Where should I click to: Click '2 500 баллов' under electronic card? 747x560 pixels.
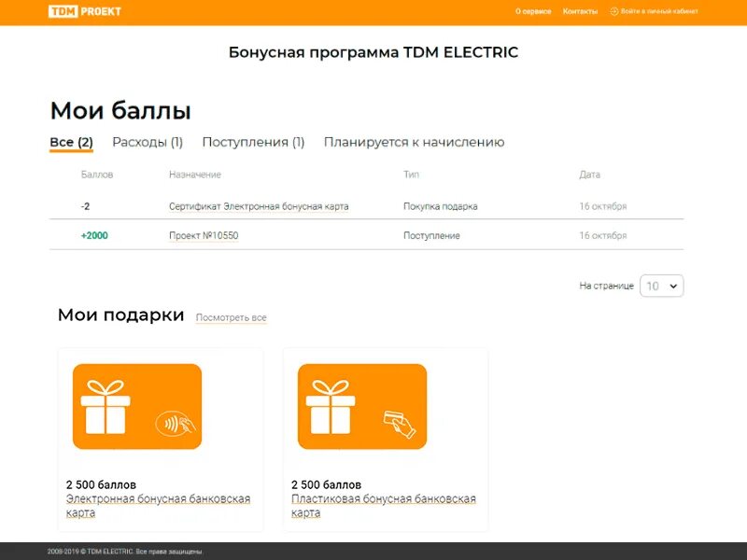point(101,484)
